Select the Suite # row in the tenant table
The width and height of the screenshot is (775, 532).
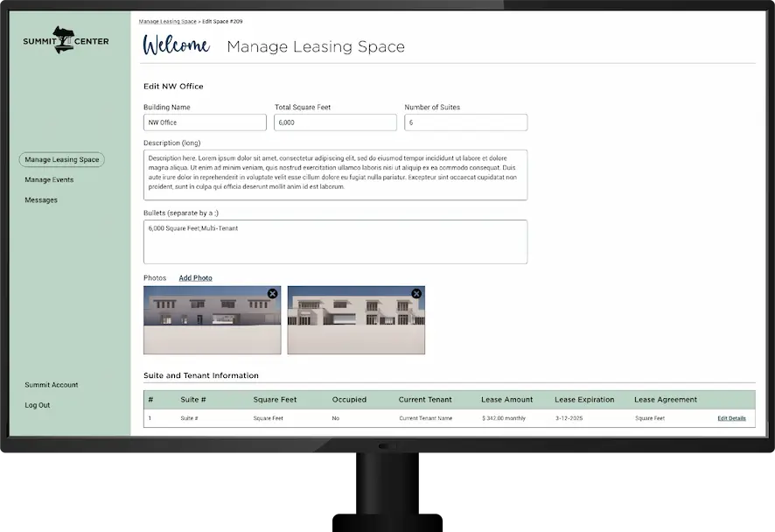pyautogui.click(x=192, y=417)
